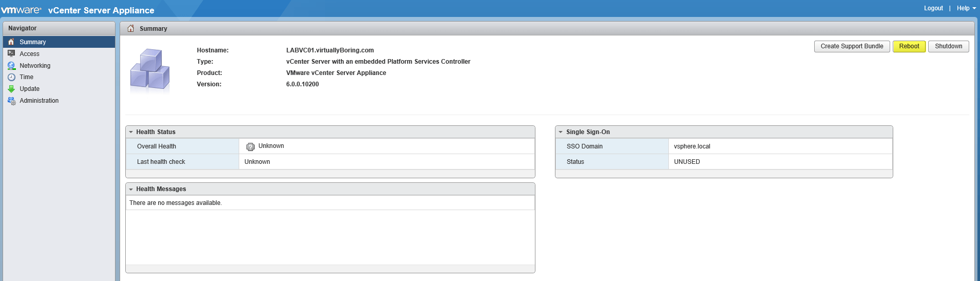The width and height of the screenshot is (980, 281).
Task: Click the Type value embedded Platform Services Controller
Action: 378,62
